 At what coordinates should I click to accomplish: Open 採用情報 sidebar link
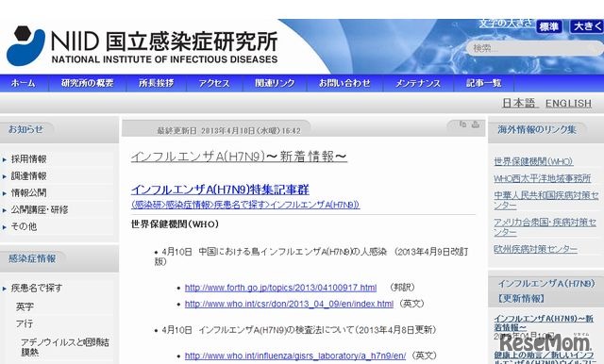click(29, 159)
